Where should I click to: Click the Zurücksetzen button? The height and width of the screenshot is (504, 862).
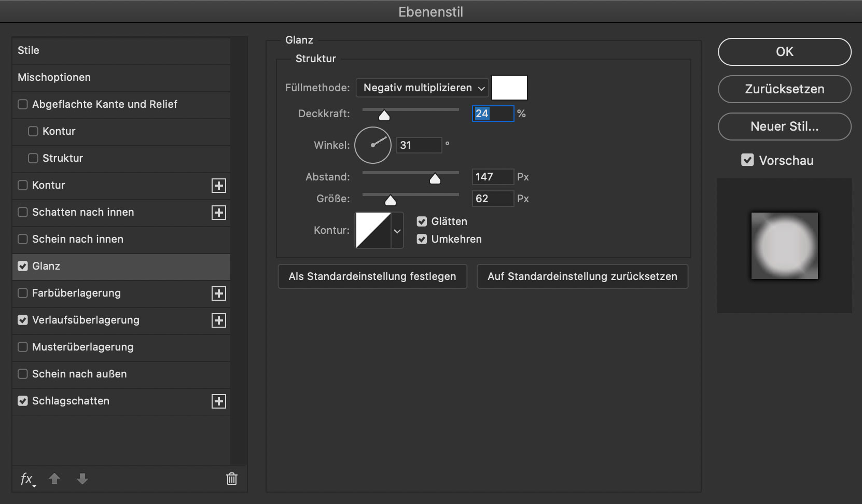pyautogui.click(x=784, y=89)
